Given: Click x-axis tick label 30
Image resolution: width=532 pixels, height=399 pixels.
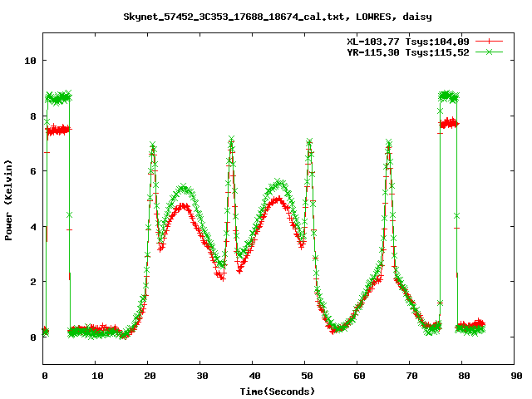Looking at the screenshot, I should click(x=202, y=376).
